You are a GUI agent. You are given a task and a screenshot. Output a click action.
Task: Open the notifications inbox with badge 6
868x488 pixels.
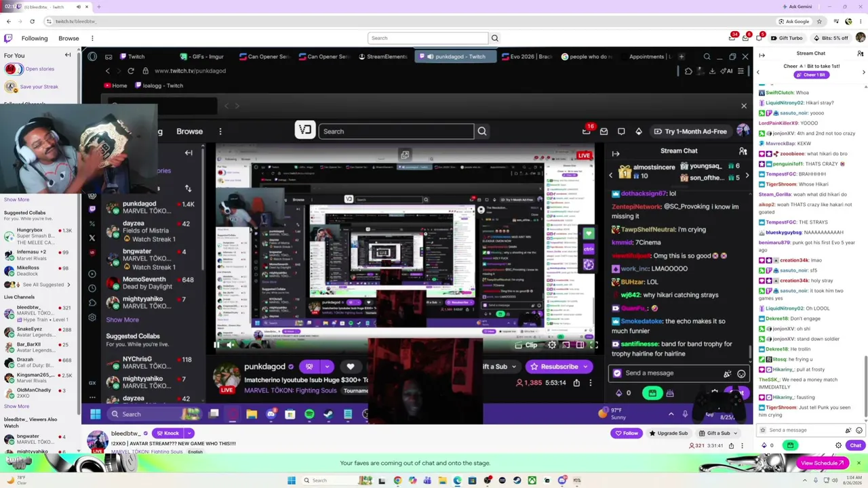[746, 38]
